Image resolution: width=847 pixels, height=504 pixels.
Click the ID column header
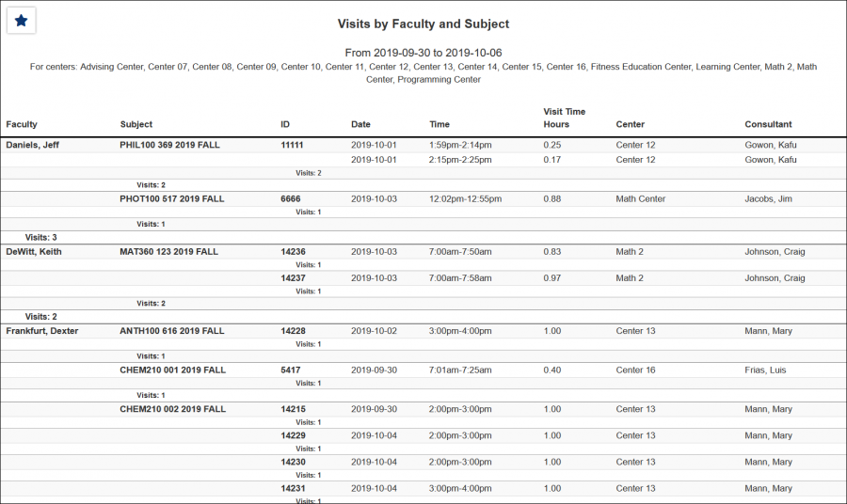(285, 124)
